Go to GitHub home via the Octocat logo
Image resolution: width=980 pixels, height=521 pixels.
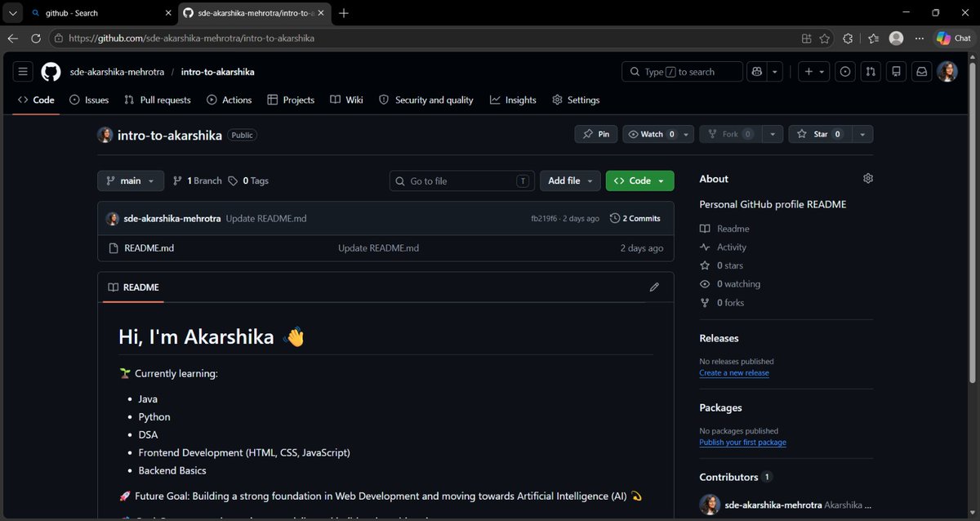(x=51, y=72)
